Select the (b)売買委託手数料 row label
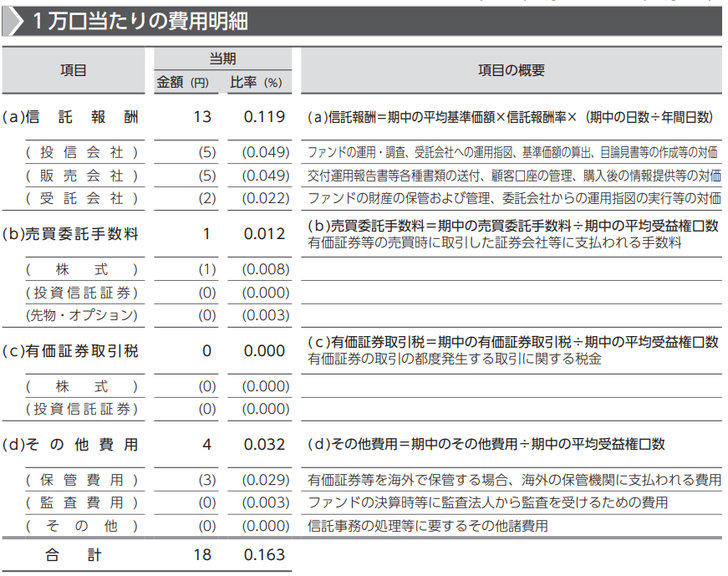This screenshot has height=576, width=728. click(x=70, y=233)
